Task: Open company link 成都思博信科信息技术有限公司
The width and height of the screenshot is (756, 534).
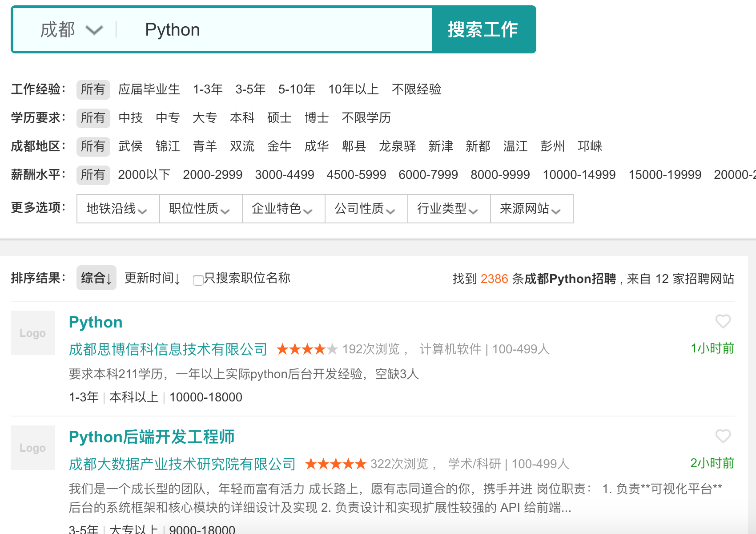Action: [168, 349]
